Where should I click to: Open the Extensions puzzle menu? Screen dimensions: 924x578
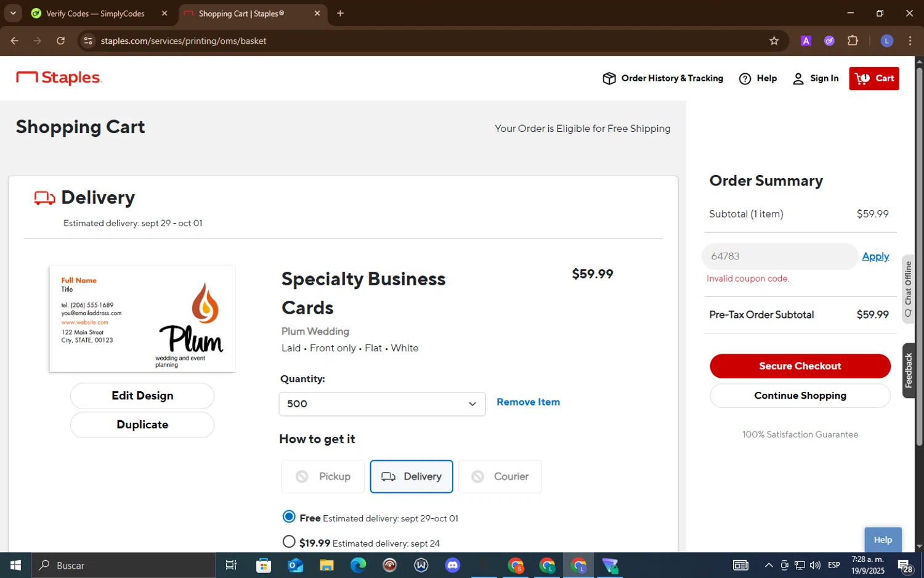tap(853, 41)
